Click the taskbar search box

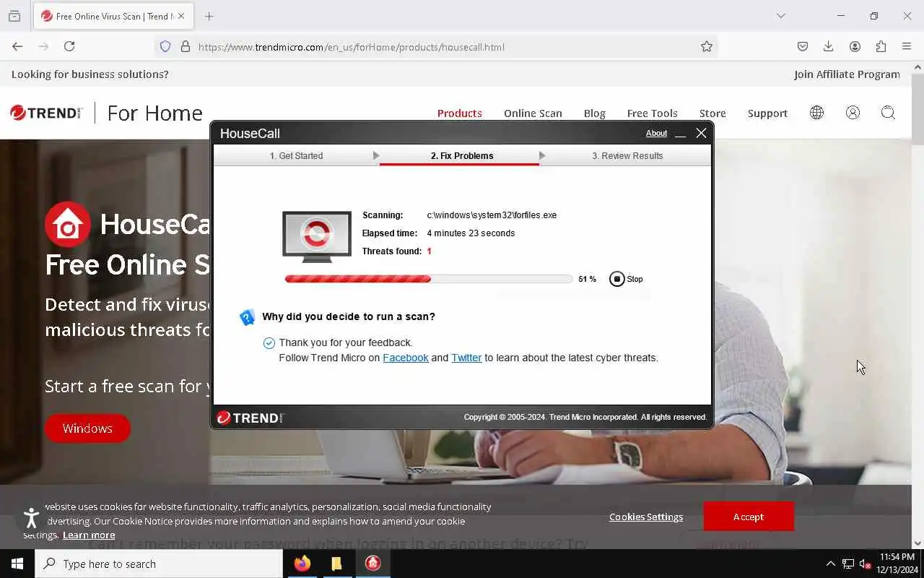pyautogui.click(x=159, y=564)
